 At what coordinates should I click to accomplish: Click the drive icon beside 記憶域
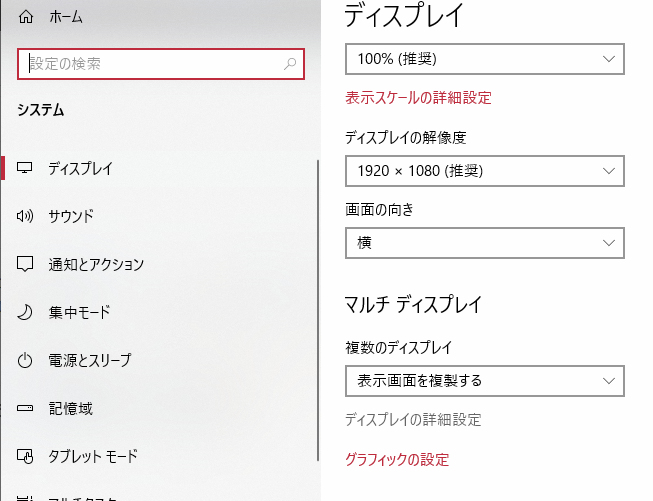click(x=25, y=408)
